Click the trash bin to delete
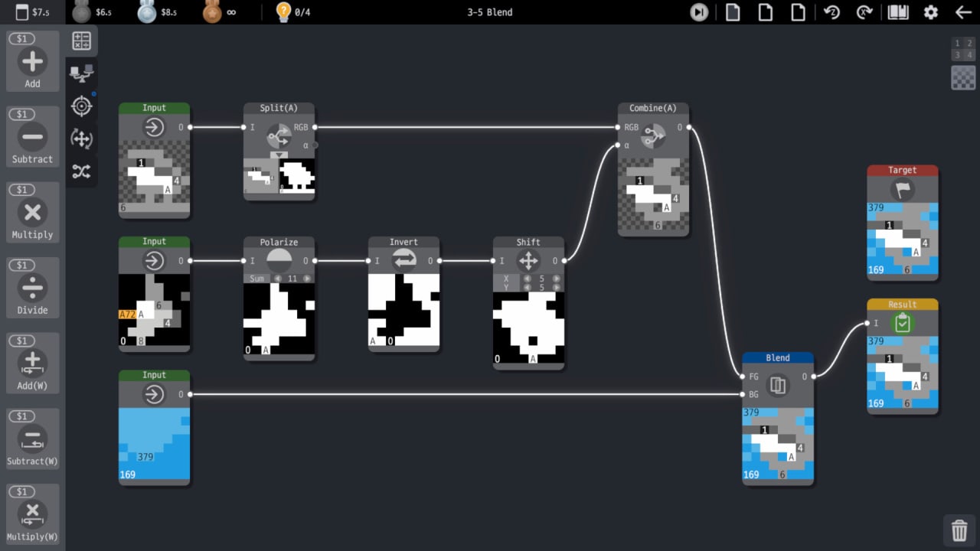The width and height of the screenshot is (980, 551). coord(959,530)
